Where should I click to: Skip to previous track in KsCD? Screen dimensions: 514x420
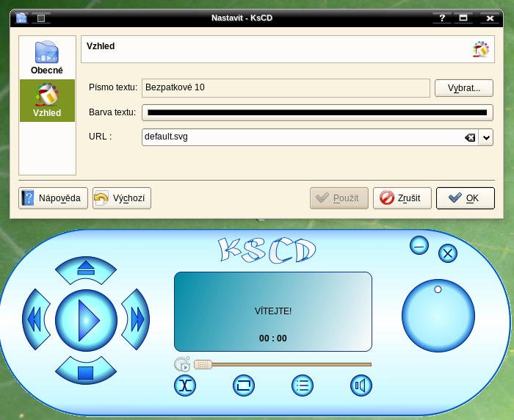(35, 319)
